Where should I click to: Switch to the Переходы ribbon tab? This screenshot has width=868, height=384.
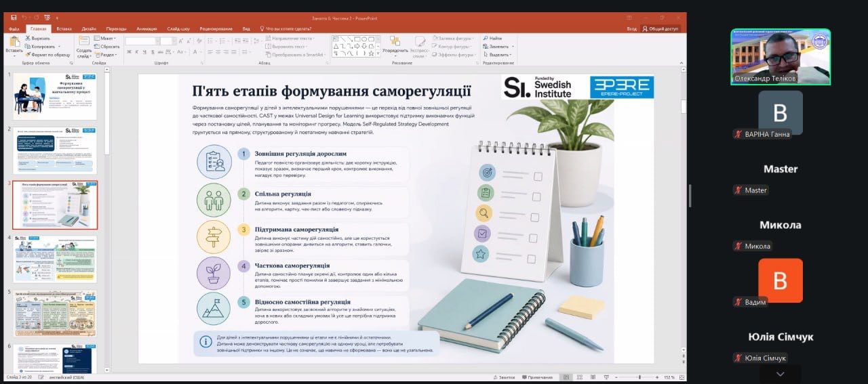click(116, 29)
